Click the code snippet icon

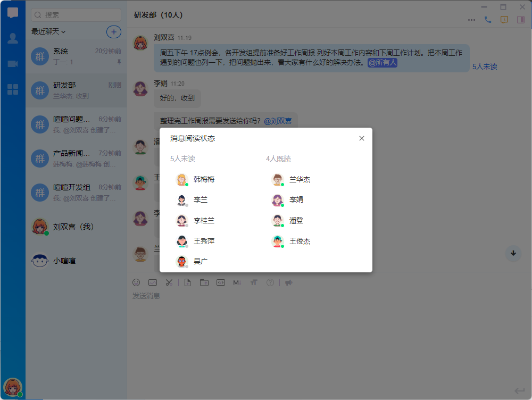[x=220, y=282]
